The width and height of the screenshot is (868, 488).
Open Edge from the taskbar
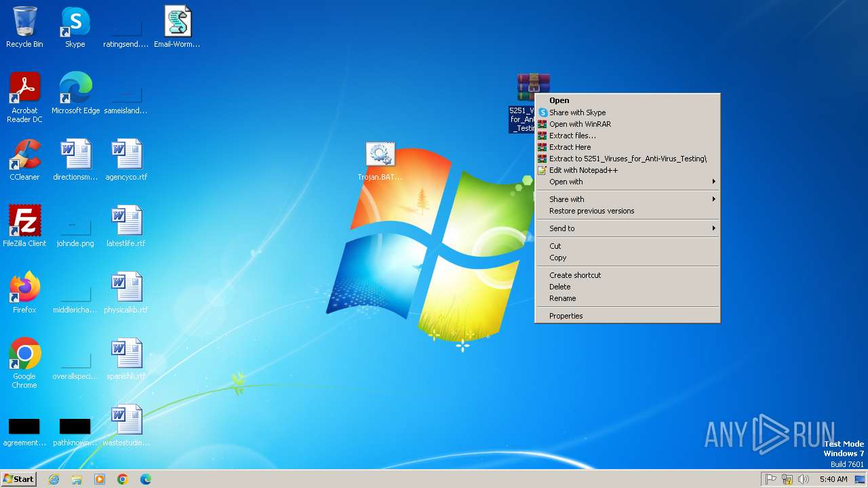(146, 479)
